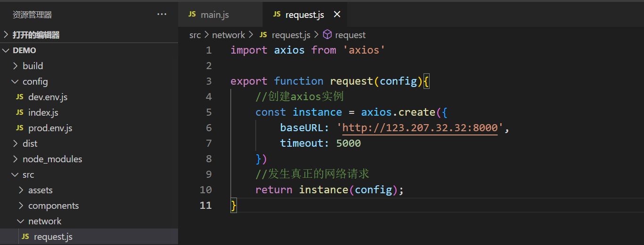Click the JS icon beside index.js

tap(20, 112)
